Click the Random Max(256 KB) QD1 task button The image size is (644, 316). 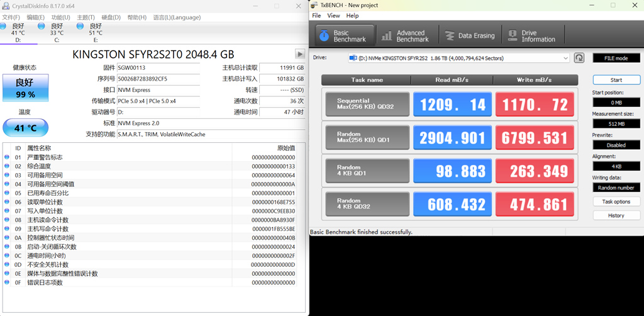tap(367, 137)
